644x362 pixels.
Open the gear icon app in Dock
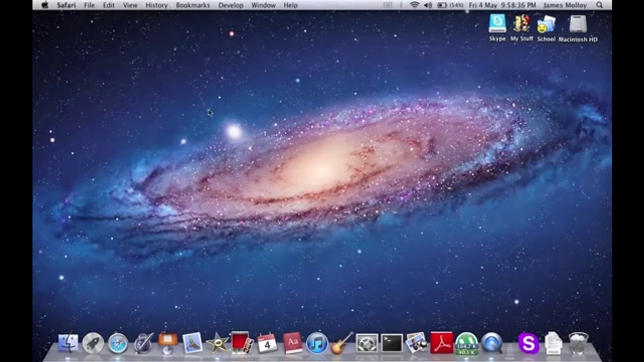coord(367,343)
